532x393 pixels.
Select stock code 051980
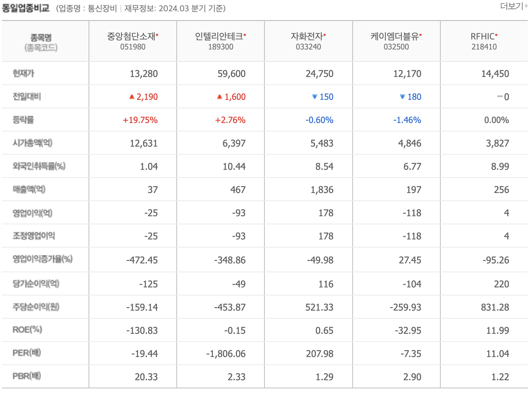pos(133,46)
